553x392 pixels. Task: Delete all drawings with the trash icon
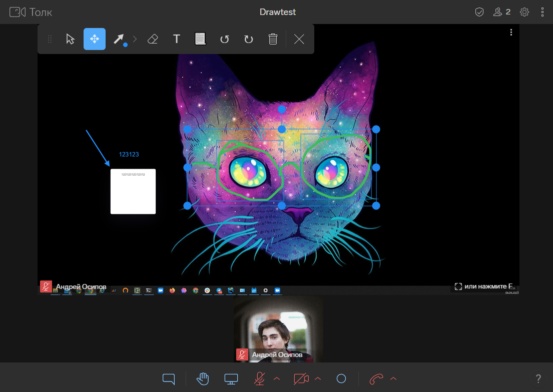273,39
